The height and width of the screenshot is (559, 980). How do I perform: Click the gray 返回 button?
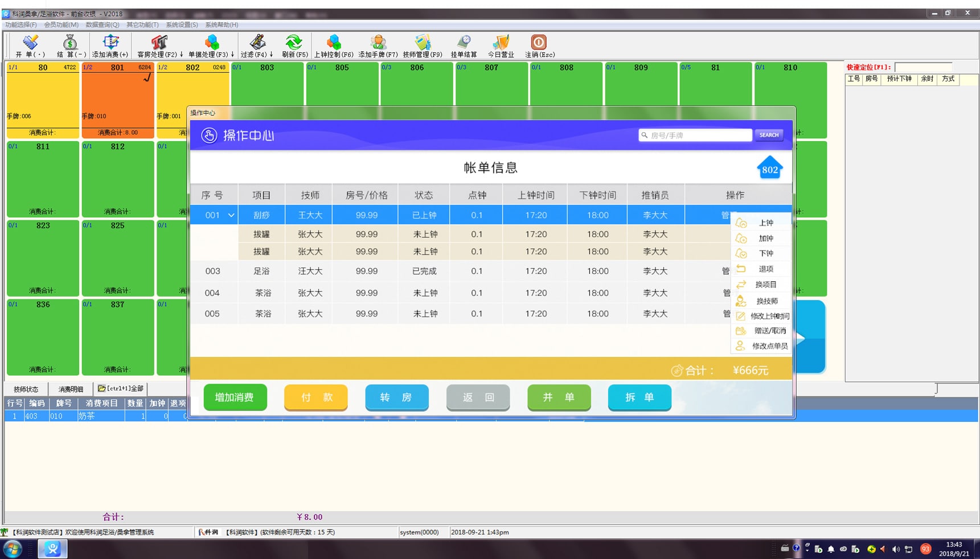[x=478, y=397]
